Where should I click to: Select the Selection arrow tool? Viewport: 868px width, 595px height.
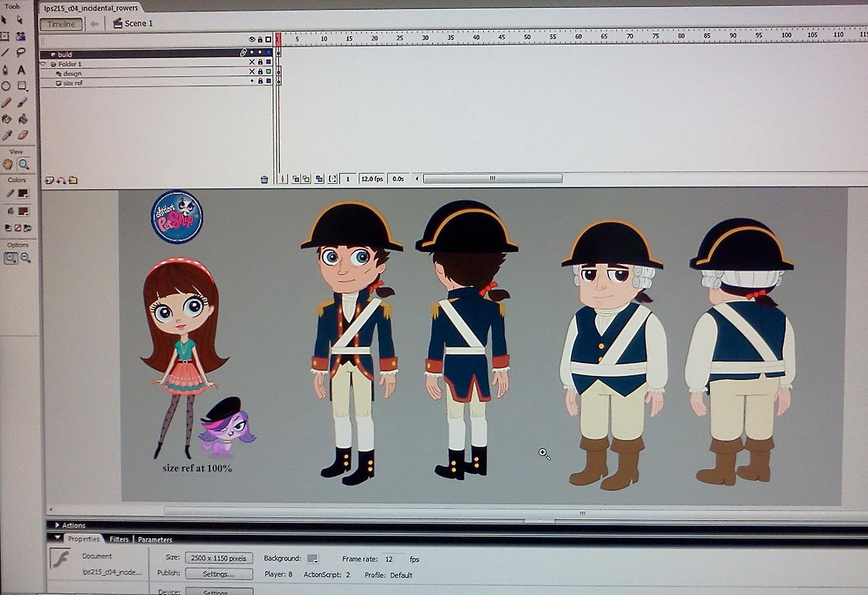click(x=5, y=20)
